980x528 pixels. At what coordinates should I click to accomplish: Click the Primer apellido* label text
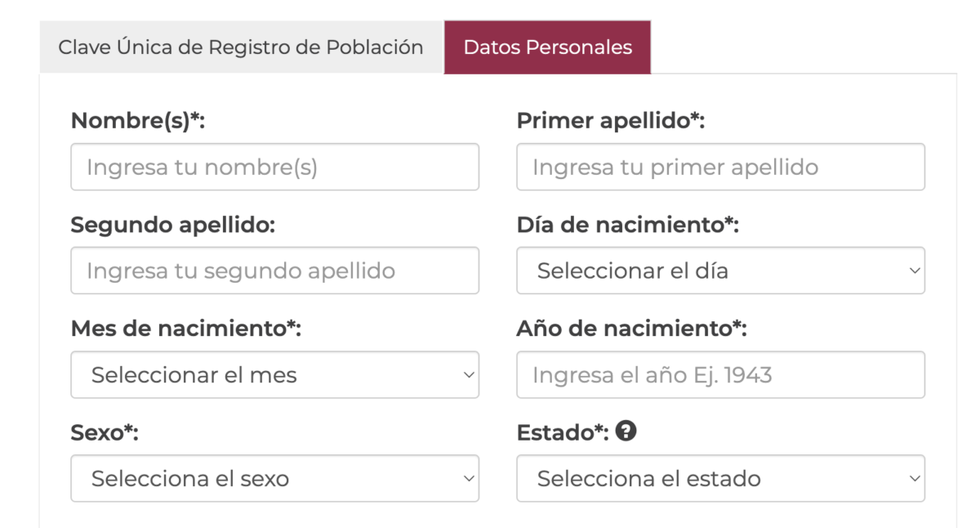pyautogui.click(x=610, y=121)
